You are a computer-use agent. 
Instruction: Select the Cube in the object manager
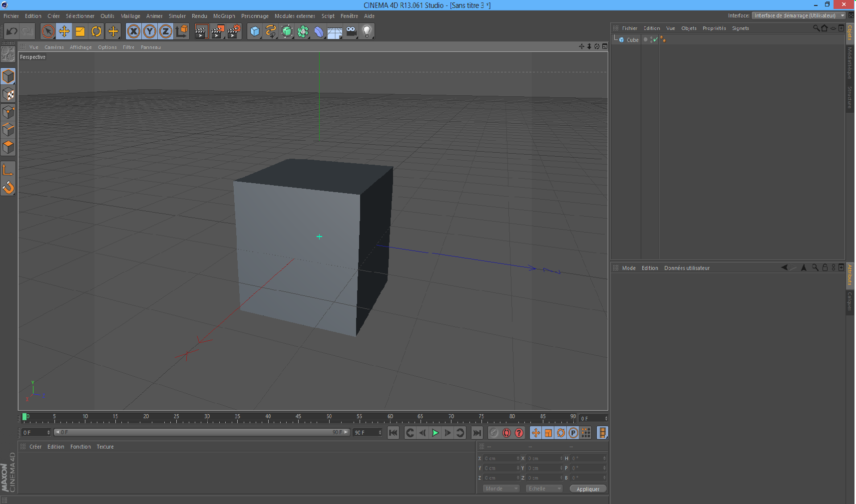[x=632, y=40]
